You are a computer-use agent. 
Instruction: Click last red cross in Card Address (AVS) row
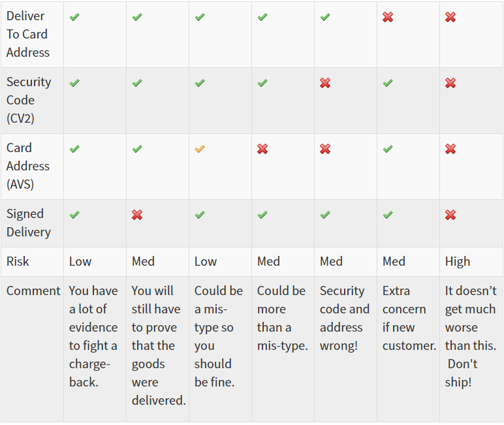(x=450, y=149)
